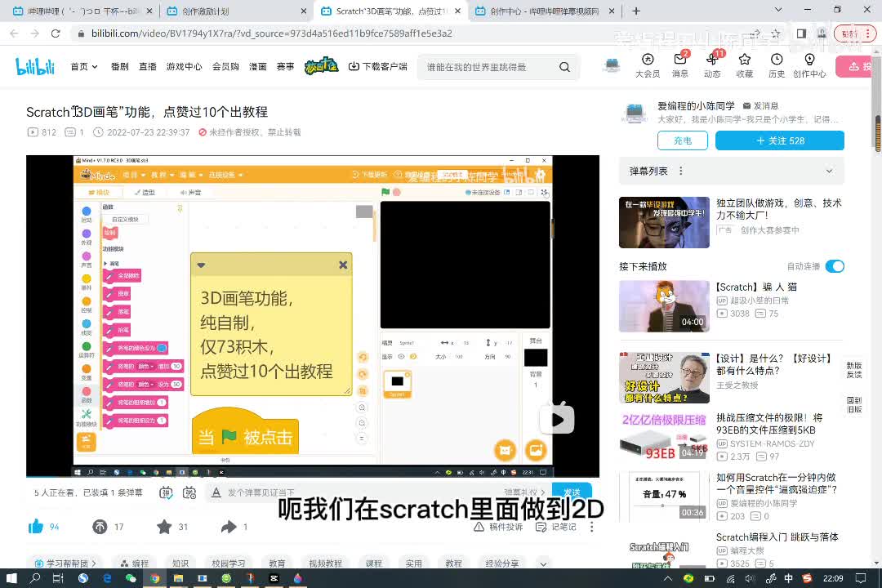
Task: Favorite the video with star icon
Action: point(164,527)
